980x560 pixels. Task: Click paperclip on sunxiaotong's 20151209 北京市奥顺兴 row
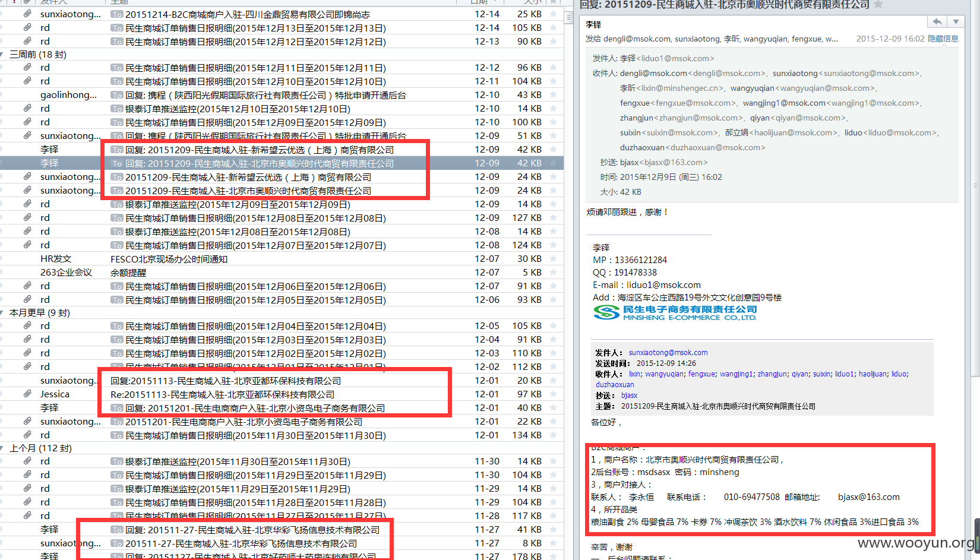click(x=27, y=190)
